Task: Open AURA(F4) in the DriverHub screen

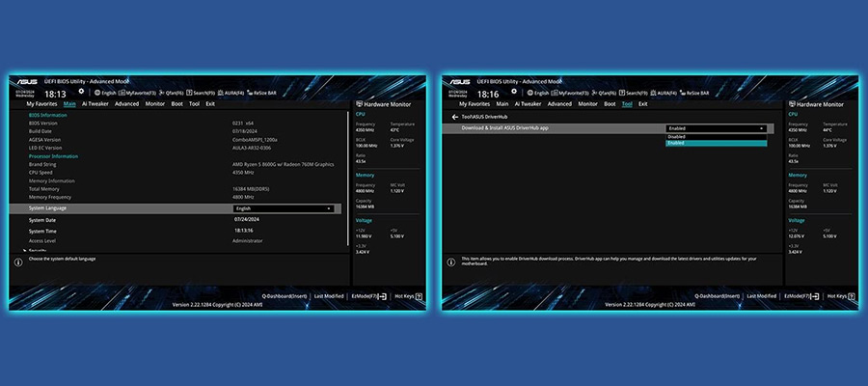Action: pyautogui.click(x=664, y=93)
